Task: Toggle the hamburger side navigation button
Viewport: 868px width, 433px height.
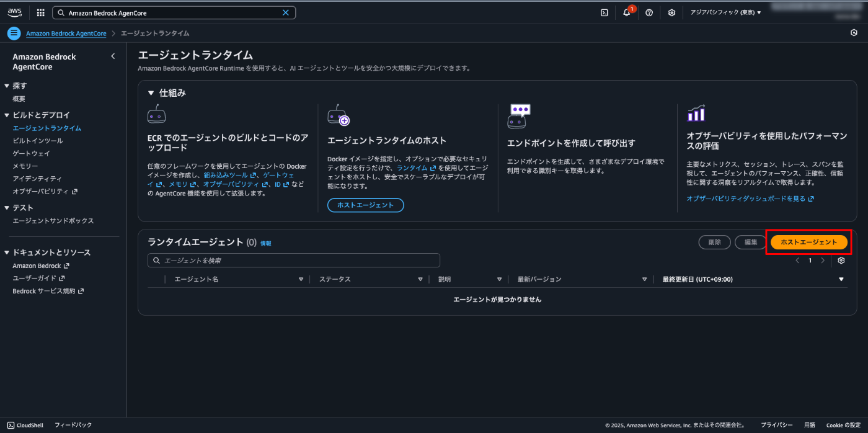Action: click(14, 33)
